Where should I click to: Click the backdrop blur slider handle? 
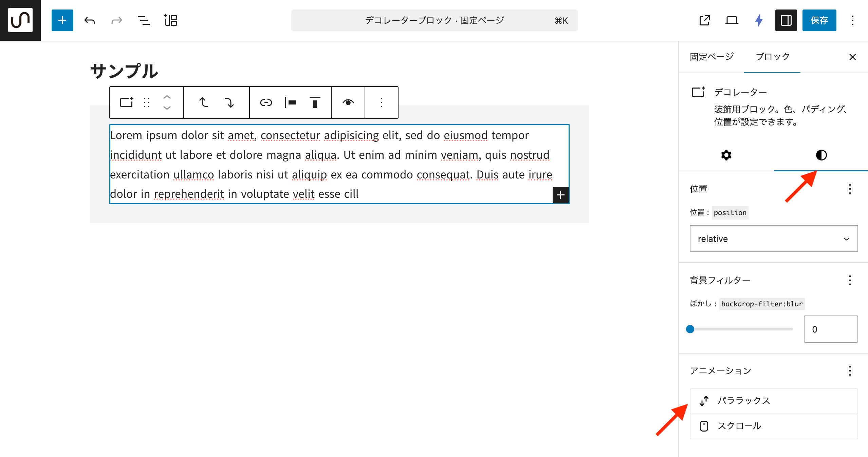tap(690, 329)
